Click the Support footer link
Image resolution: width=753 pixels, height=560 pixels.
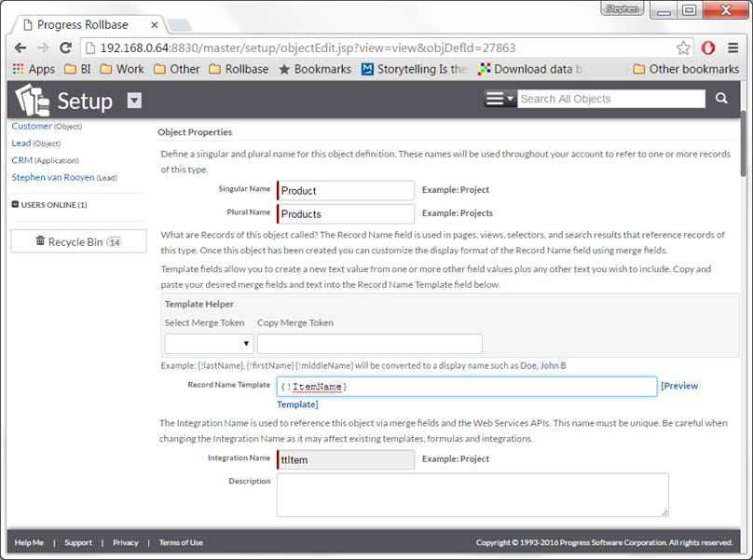pos(78,542)
